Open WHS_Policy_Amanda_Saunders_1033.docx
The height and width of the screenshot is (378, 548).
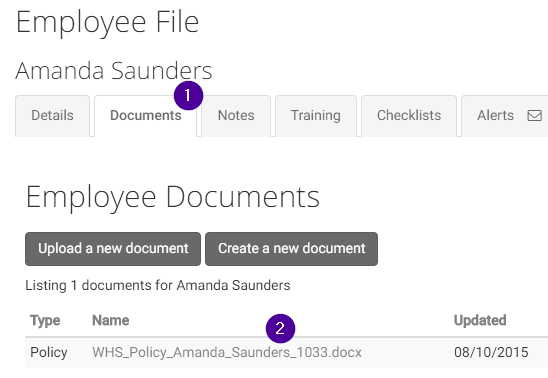click(x=227, y=352)
